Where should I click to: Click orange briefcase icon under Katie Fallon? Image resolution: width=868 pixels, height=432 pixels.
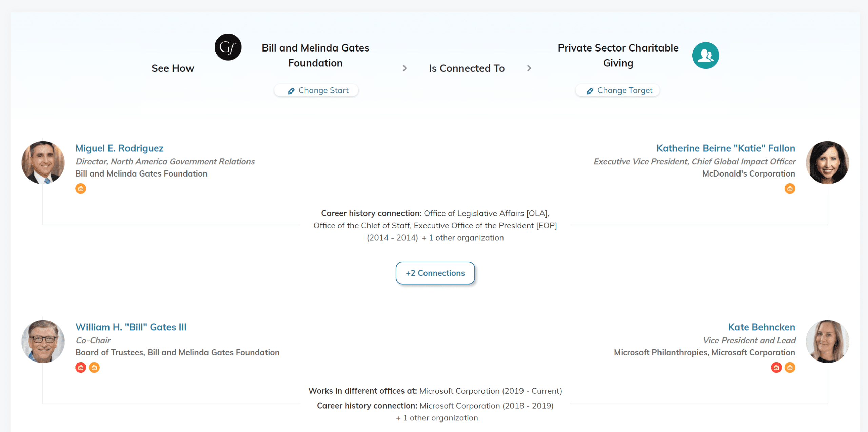pyautogui.click(x=790, y=189)
